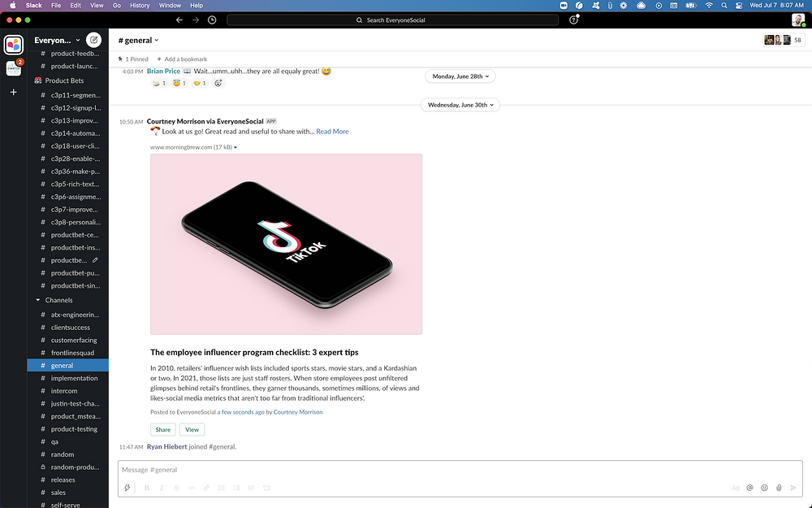Open Brian Price's profile name
The image size is (812, 508).
tap(163, 71)
